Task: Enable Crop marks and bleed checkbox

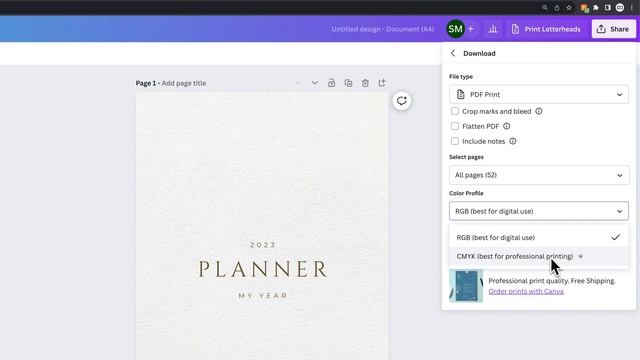Action: point(455,111)
